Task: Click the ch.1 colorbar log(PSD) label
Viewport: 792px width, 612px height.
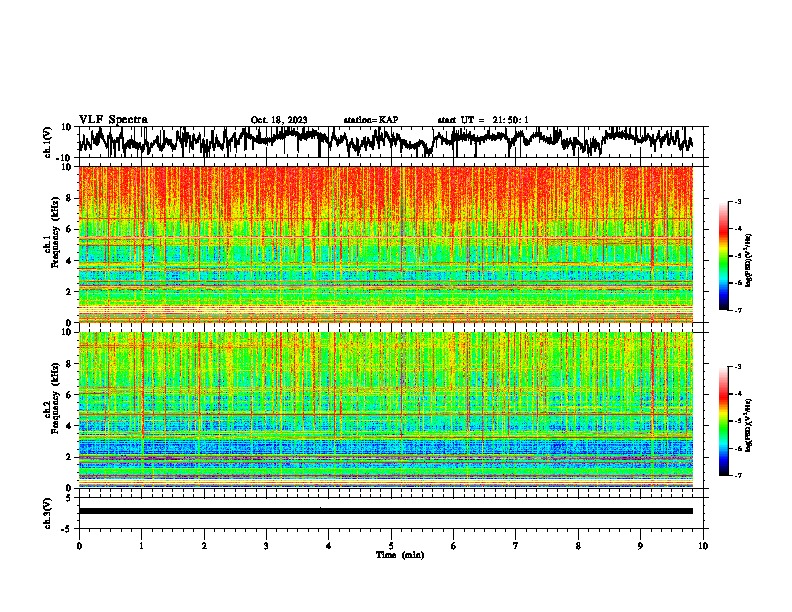Action: (749, 260)
